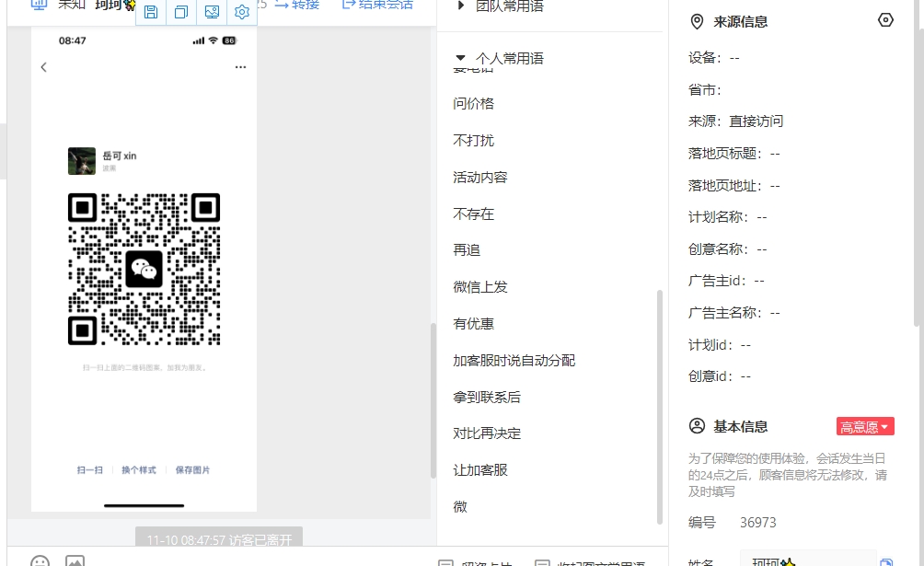The height and width of the screenshot is (566, 924).
Task: Click the send image icon in the message box
Action: pos(75,560)
